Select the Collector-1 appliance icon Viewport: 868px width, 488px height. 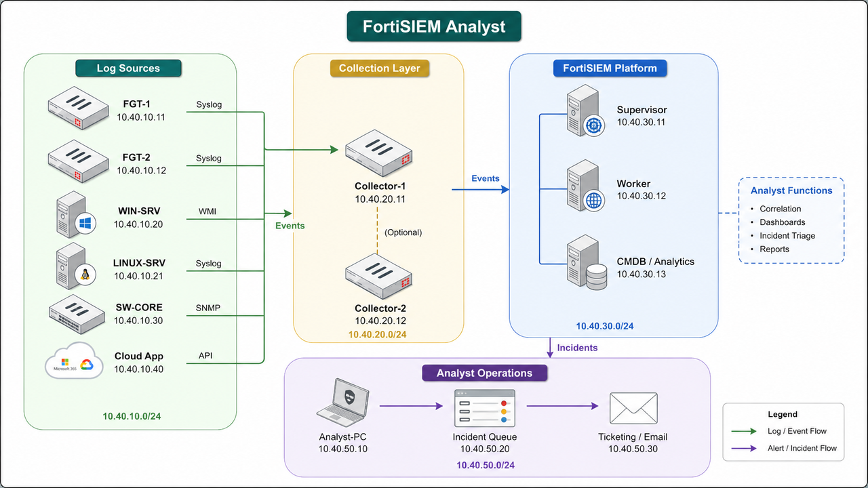pyautogui.click(x=378, y=153)
